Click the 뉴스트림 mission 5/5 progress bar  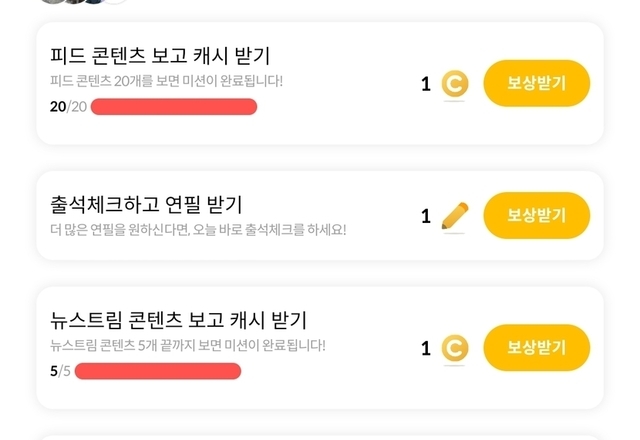point(158,371)
